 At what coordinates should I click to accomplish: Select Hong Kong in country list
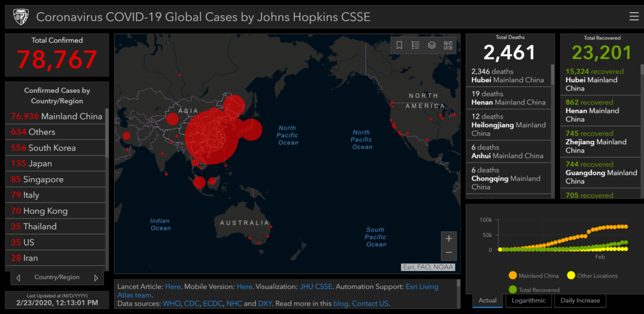tap(55, 211)
